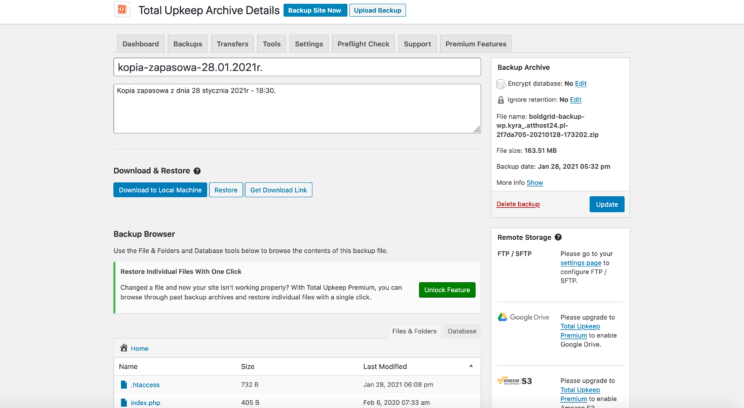The width and height of the screenshot is (744, 408).
Task: Click the Restore Individual Files heading
Action: pos(181,271)
